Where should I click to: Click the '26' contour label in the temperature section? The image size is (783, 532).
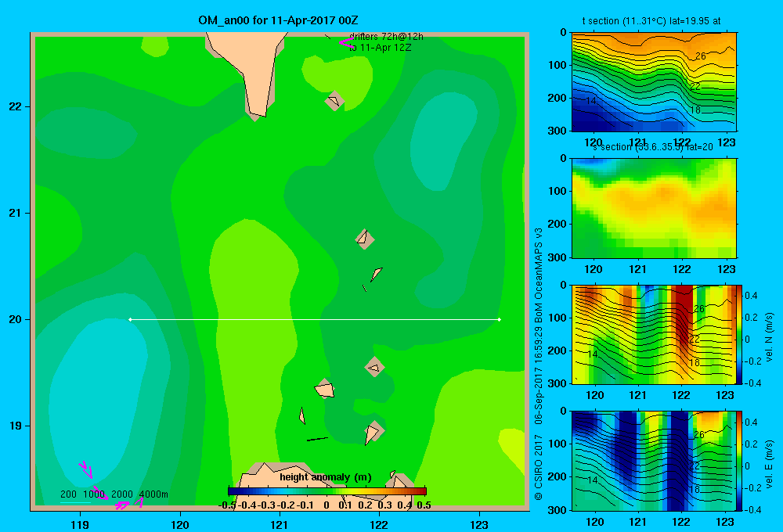[701, 56]
